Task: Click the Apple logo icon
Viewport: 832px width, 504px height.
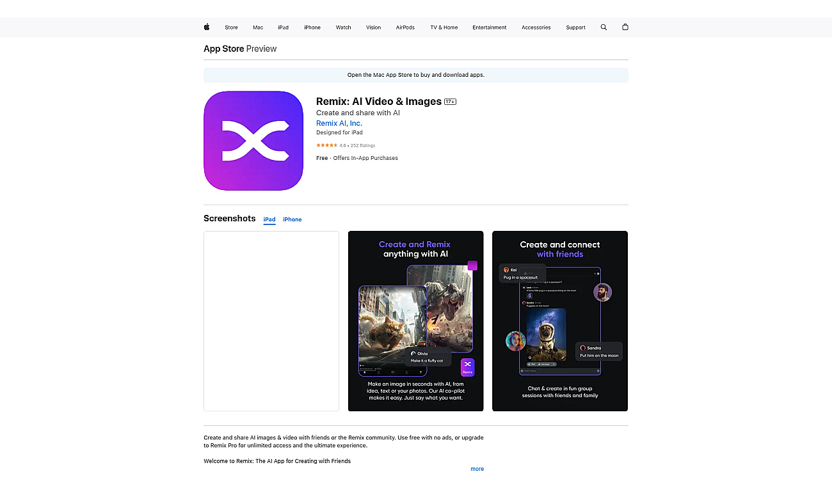Action: coord(207,27)
